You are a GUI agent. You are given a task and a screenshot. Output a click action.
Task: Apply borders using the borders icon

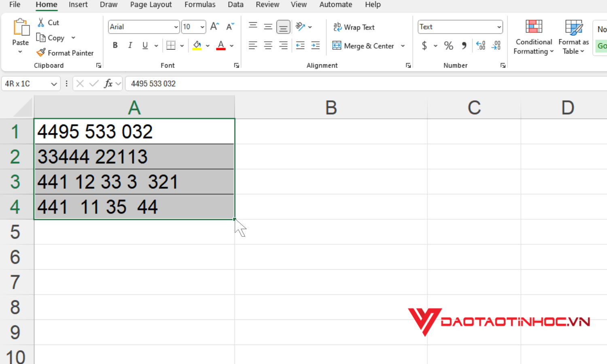[171, 45]
